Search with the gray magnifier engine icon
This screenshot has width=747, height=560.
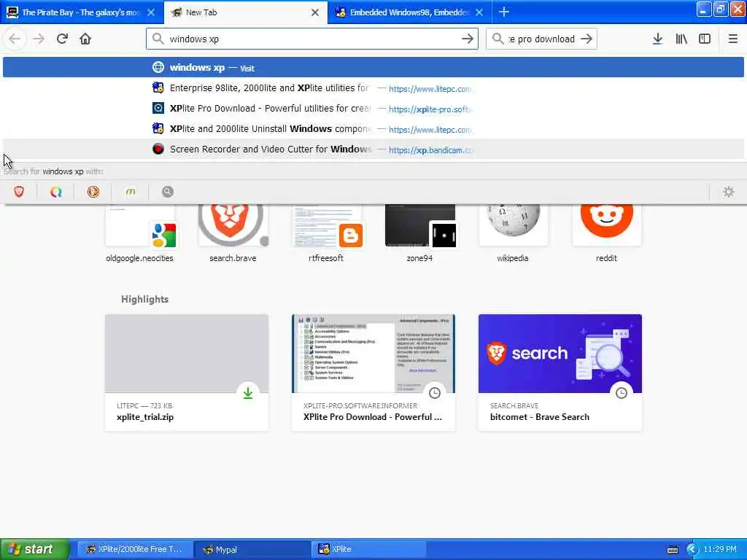pyautogui.click(x=168, y=192)
